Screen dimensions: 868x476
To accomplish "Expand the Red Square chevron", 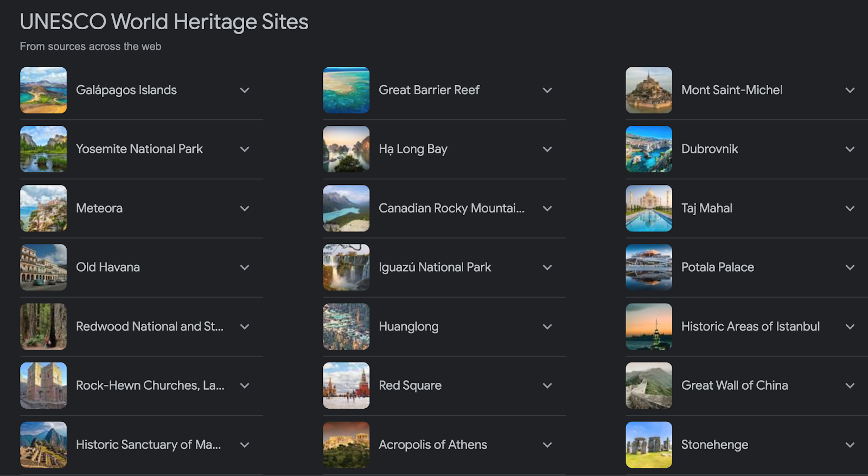I will click(x=547, y=385).
